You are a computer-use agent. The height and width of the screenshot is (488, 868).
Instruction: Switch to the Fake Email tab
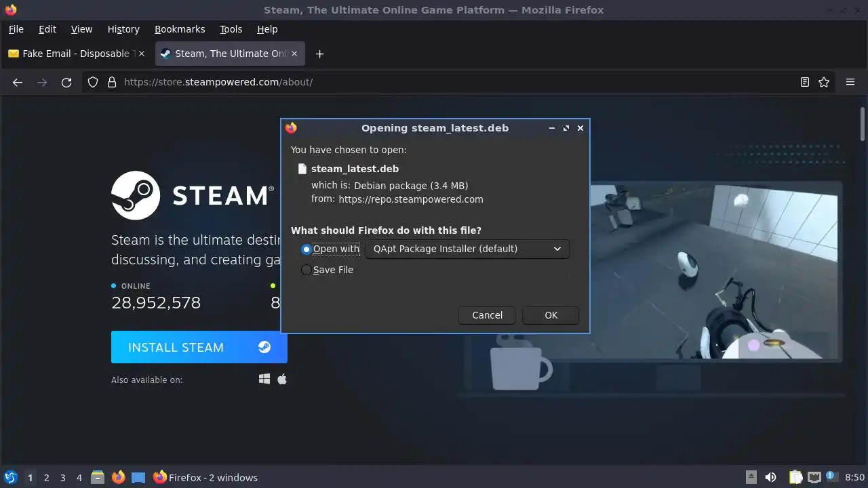coord(77,54)
